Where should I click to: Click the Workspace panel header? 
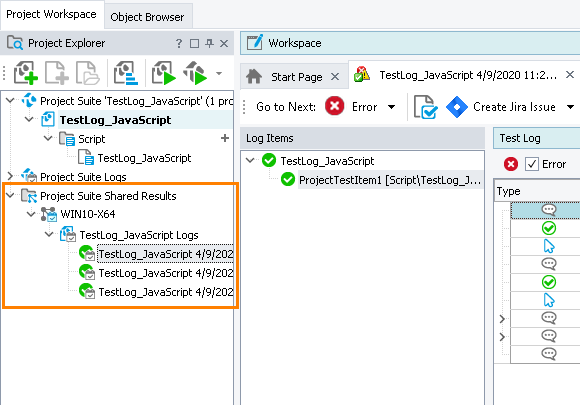(410, 43)
